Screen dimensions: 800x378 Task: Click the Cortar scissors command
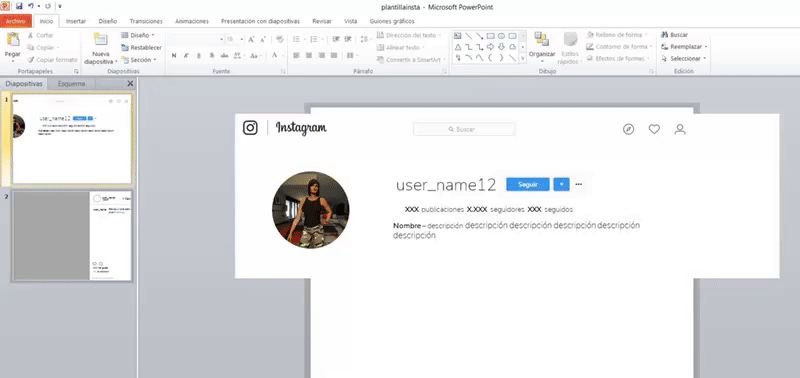pos(40,35)
